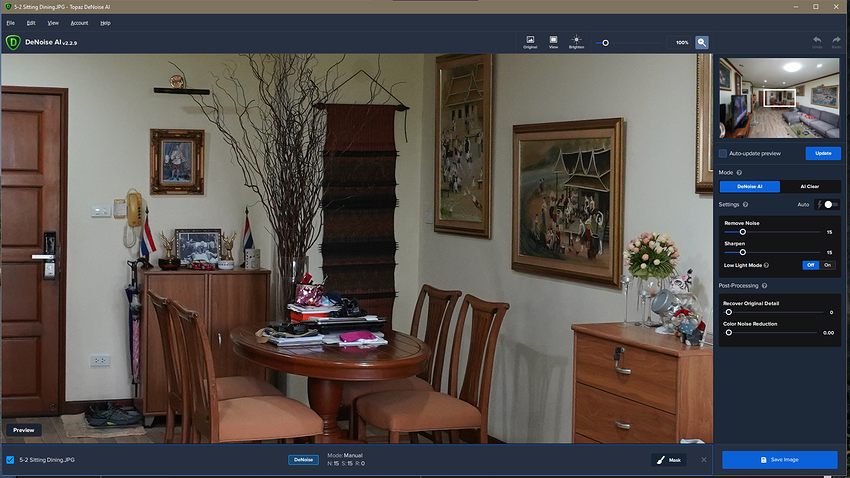Open the Mask brush tool

(x=670, y=460)
